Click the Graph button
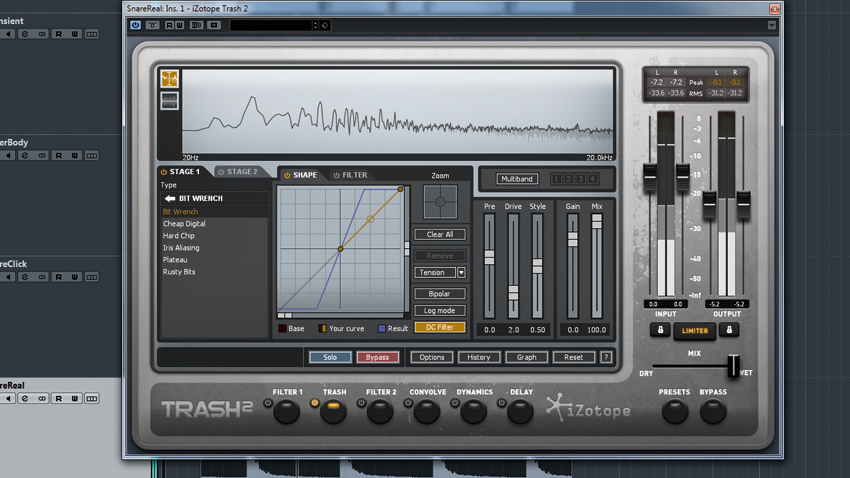This screenshot has height=478, width=850. [x=526, y=357]
